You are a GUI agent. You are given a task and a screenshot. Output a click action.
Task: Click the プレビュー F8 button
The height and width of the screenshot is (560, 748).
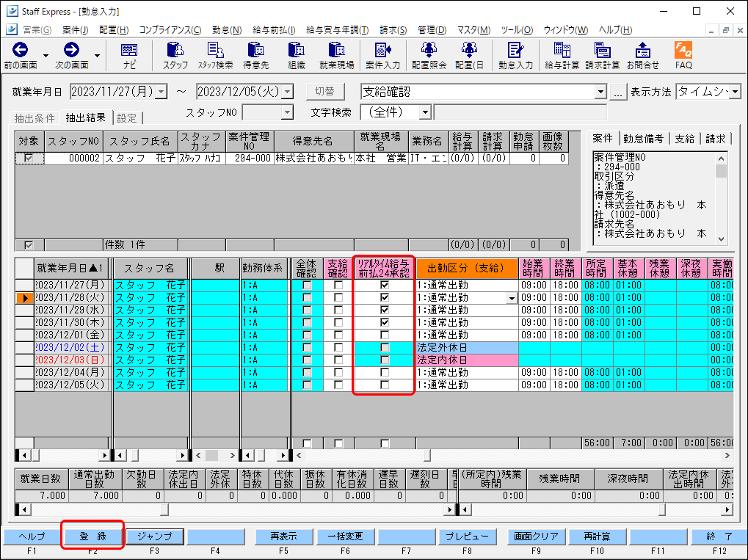coord(467,537)
